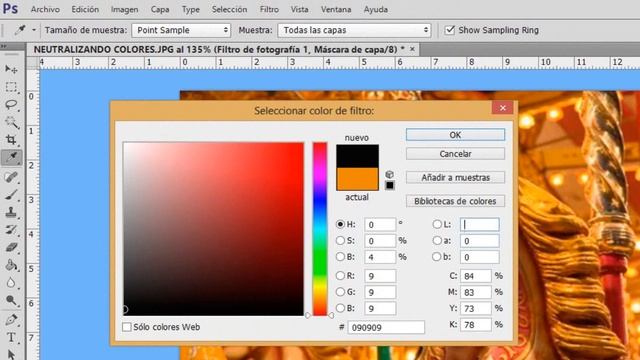This screenshot has width=640, height=360.
Task: Select the Lab a radio button
Action: click(x=437, y=240)
